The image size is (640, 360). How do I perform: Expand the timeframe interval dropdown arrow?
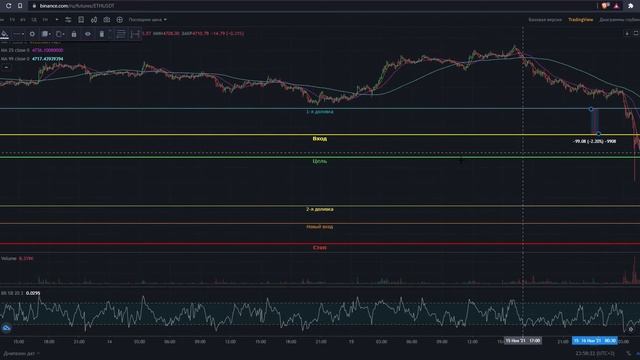click(57, 20)
